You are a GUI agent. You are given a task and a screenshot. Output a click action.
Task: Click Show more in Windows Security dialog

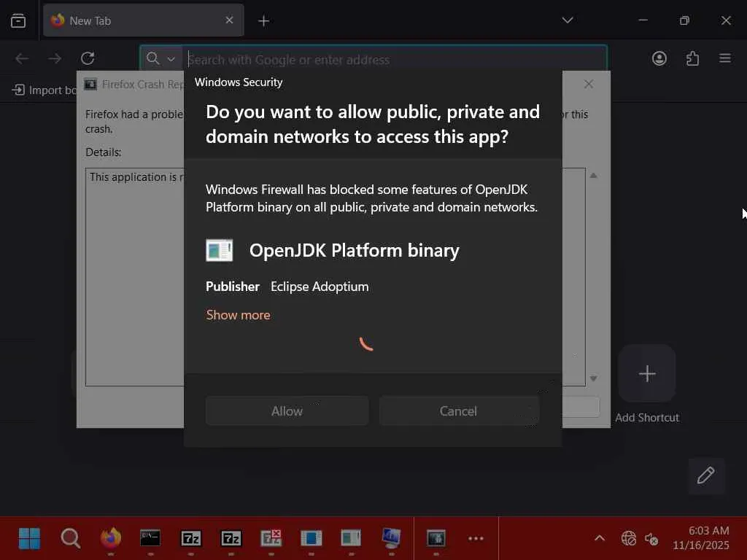[x=239, y=315]
